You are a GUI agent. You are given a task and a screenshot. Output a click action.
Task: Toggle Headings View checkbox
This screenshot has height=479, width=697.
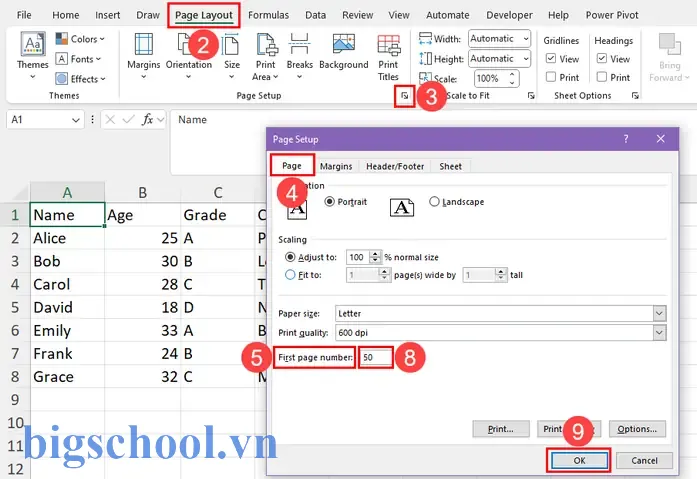click(x=602, y=58)
